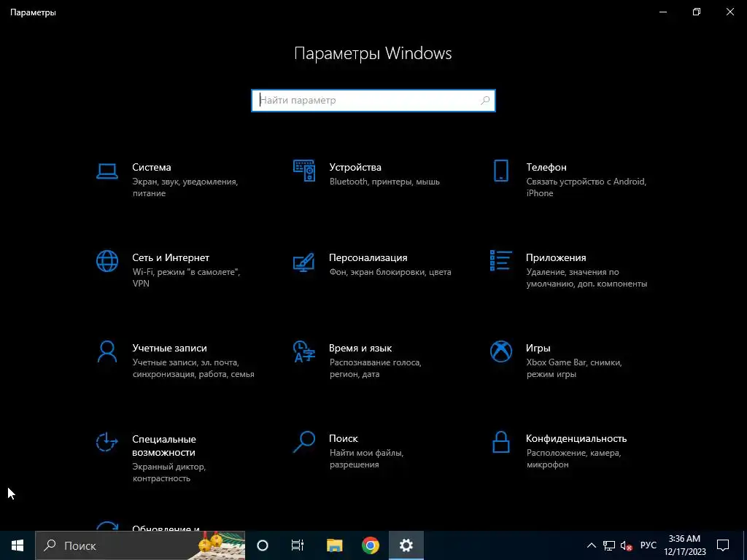747x560 pixels.
Task: Click text 'Wi-Fi, режим "в самолете", VPN'
Action: pyautogui.click(x=186, y=278)
